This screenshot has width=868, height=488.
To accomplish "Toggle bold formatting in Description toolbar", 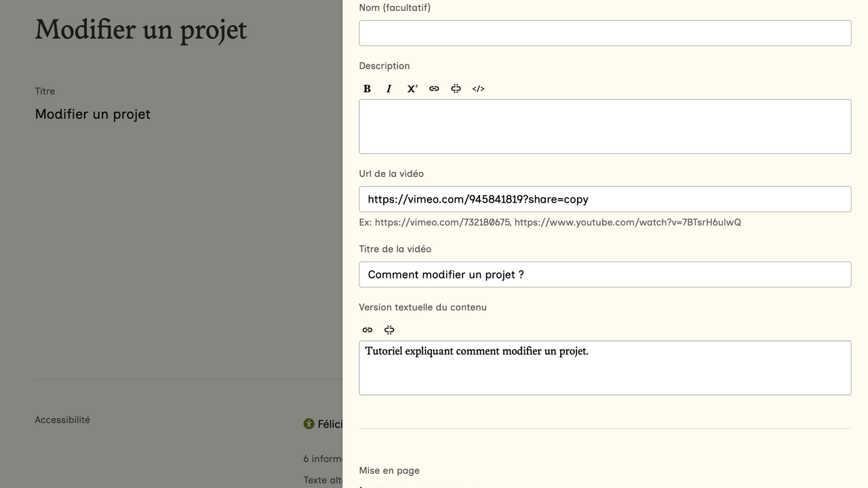I will point(367,89).
